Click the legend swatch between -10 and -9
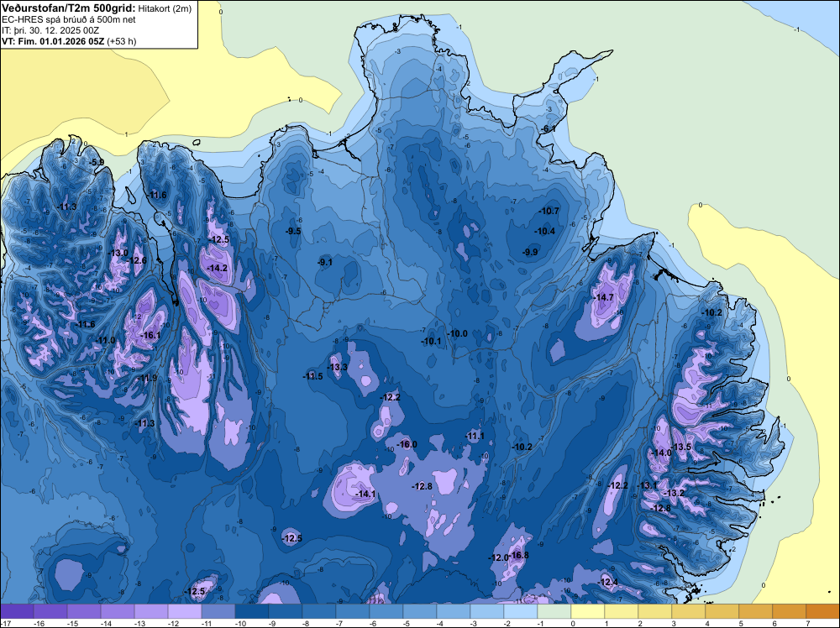The width and height of the screenshot is (840, 628). point(252,611)
